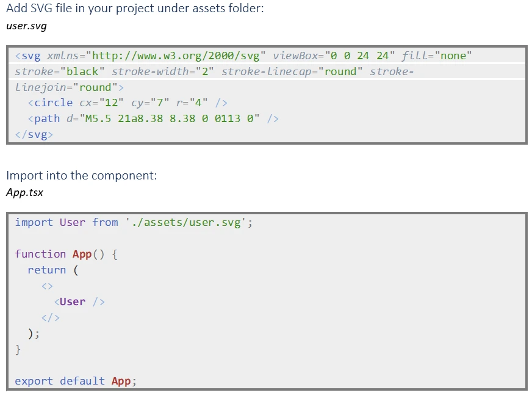Click the import keyword in App.tsx
This screenshot has width=532, height=398.
coord(34,222)
